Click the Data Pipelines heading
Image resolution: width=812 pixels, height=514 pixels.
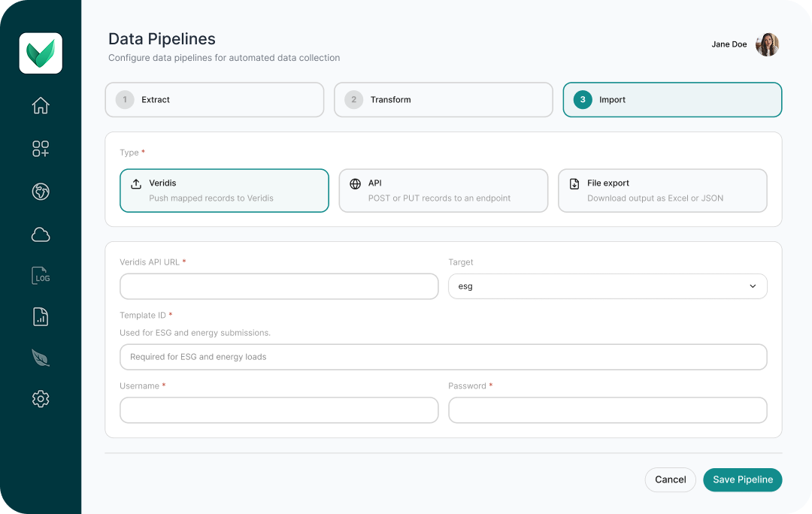pyautogui.click(x=162, y=39)
